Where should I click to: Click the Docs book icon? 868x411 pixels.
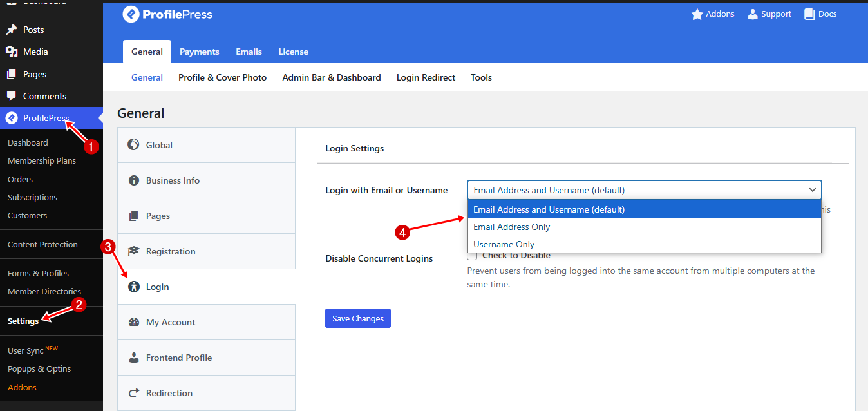(x=809, y=14)
